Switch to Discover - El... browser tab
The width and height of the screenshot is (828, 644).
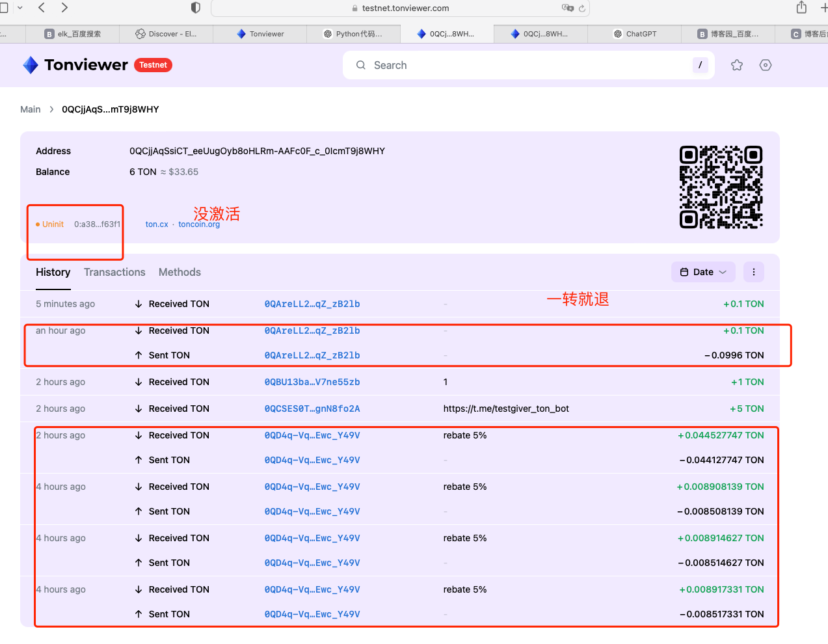(x=166, y=34)
